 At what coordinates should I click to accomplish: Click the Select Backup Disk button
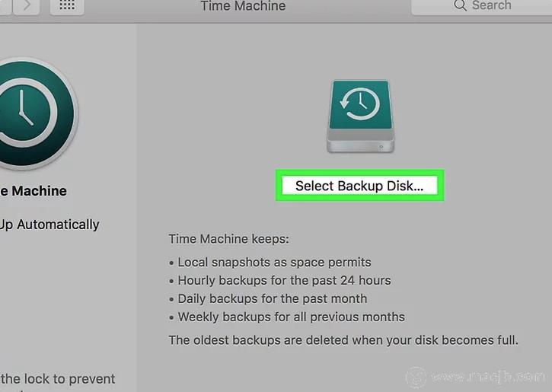359,186
